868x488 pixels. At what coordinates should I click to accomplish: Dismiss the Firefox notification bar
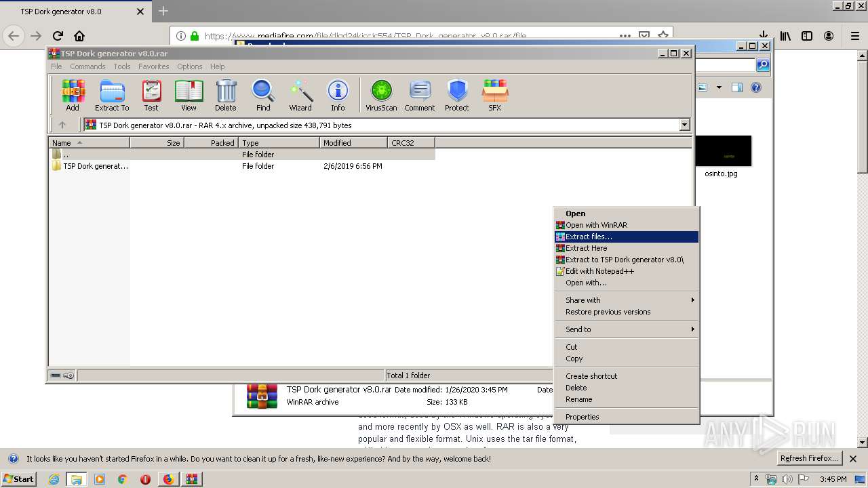(x=853, y=459)
